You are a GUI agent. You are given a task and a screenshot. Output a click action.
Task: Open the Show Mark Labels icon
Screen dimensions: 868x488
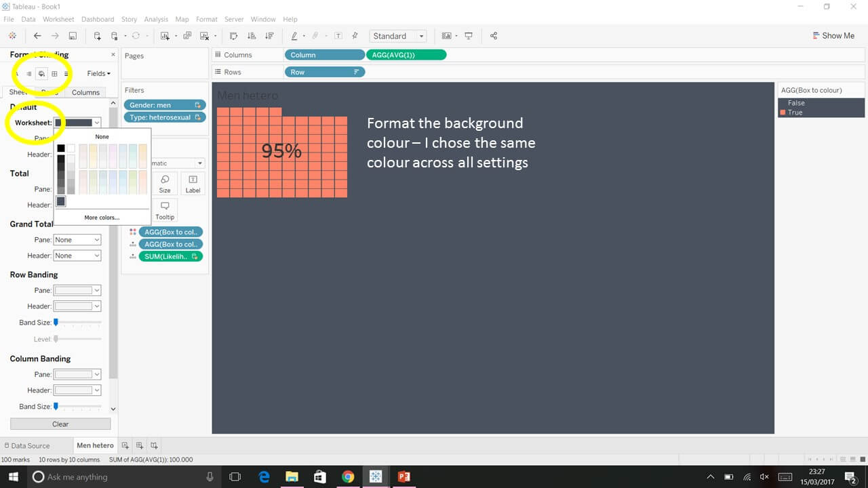click(338, 35)
